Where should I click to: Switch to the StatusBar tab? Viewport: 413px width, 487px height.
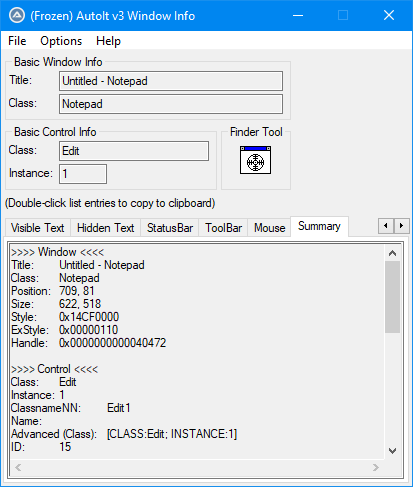(170, 228)
